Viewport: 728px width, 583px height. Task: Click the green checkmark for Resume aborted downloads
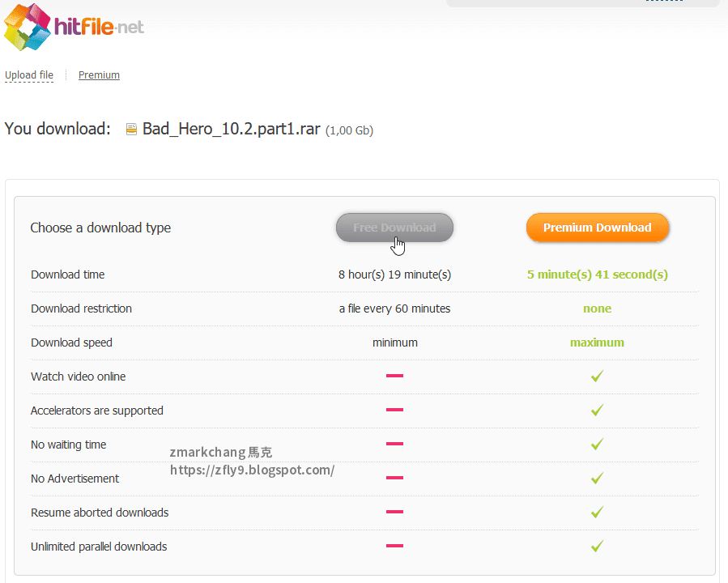click(x=597, y=512)
